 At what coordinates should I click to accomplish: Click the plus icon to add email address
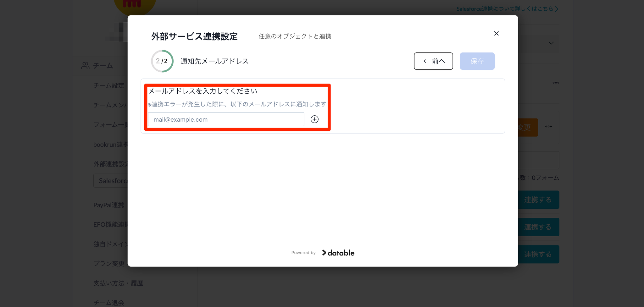pyautogui.click(x=314, y=119)
